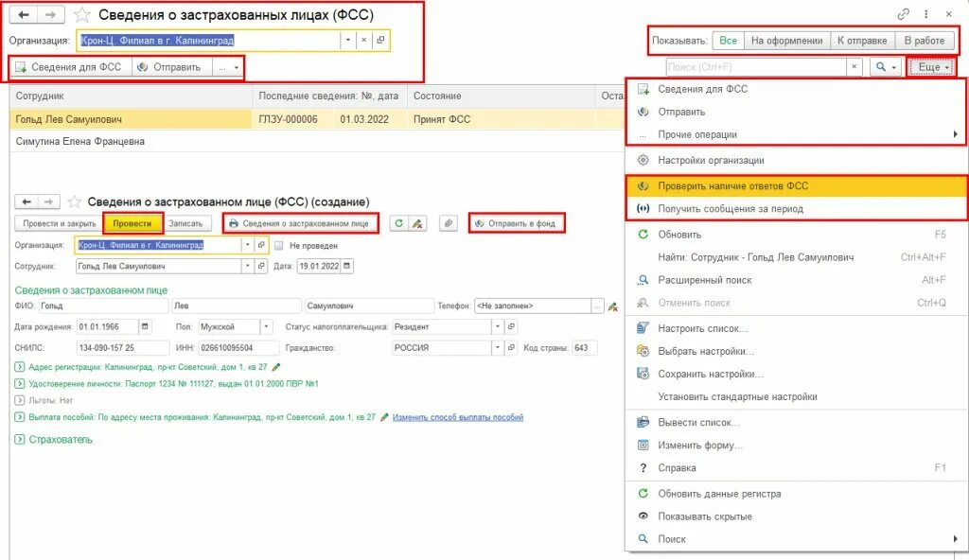969x560 pixels.
Task: Click Отправить in the top list toolbar
Action: (x=170, y=67)
